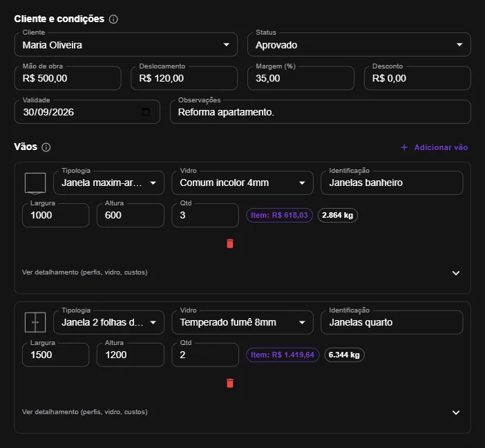Edit Deslocamento field R$ 120,00
Viewport: 485px width, 448px height.
[x=184, y=78]
